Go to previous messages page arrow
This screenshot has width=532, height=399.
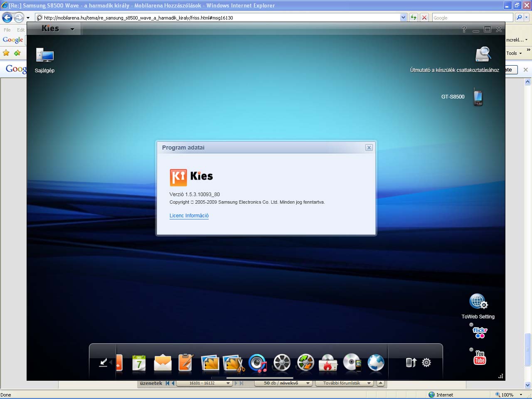pyautogui.click(x=173, y=383)
